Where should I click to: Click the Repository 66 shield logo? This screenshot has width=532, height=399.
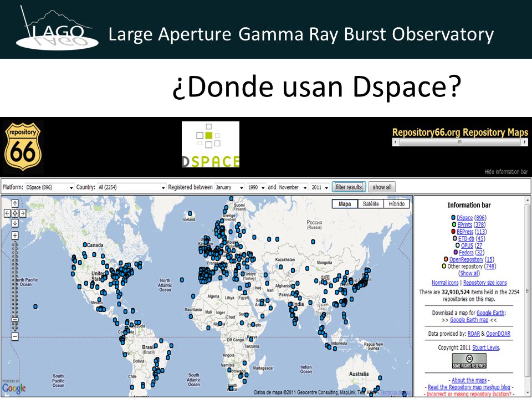[x=23, y=147]
